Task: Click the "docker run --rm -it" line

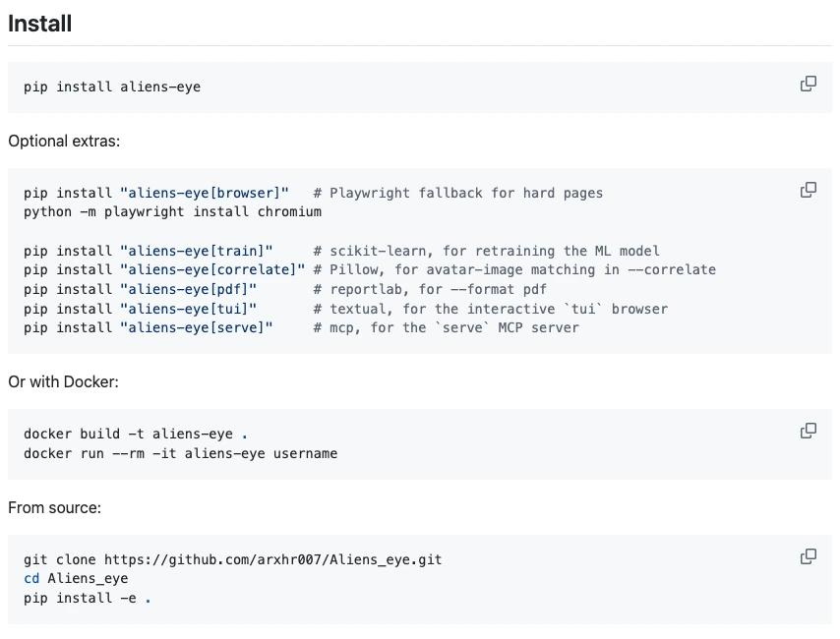Action: pos(181,453)
